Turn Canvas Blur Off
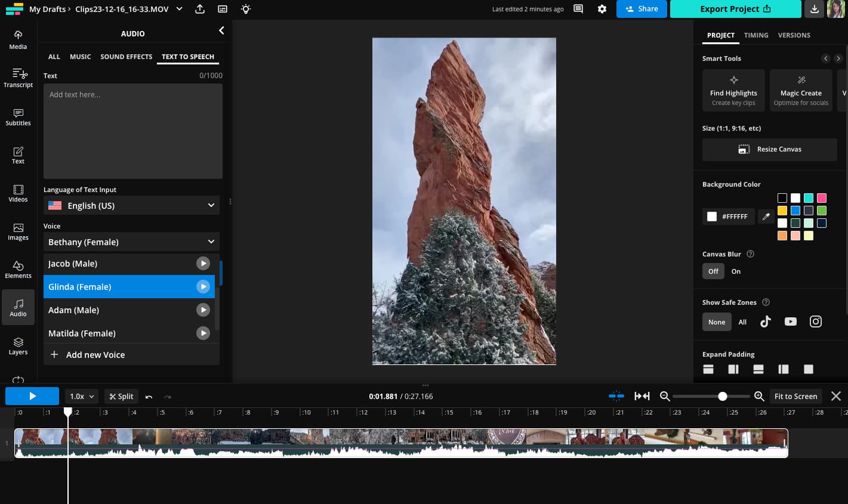The width and height of the screenshot is (848, 504). click(713, 271)
